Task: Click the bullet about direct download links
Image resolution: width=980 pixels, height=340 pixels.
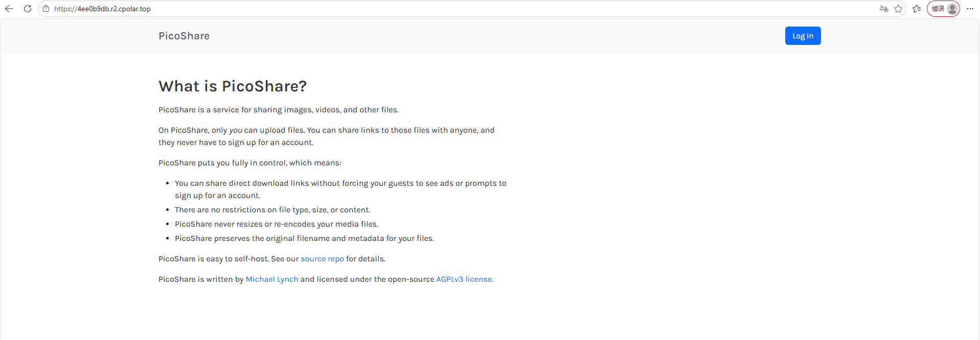Action: [x=340, y=189]
